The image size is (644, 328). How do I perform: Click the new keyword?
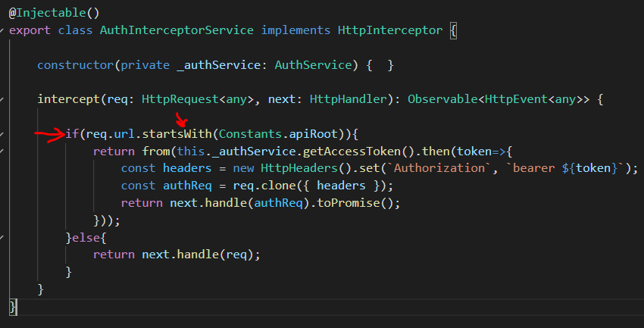(243, 168)
